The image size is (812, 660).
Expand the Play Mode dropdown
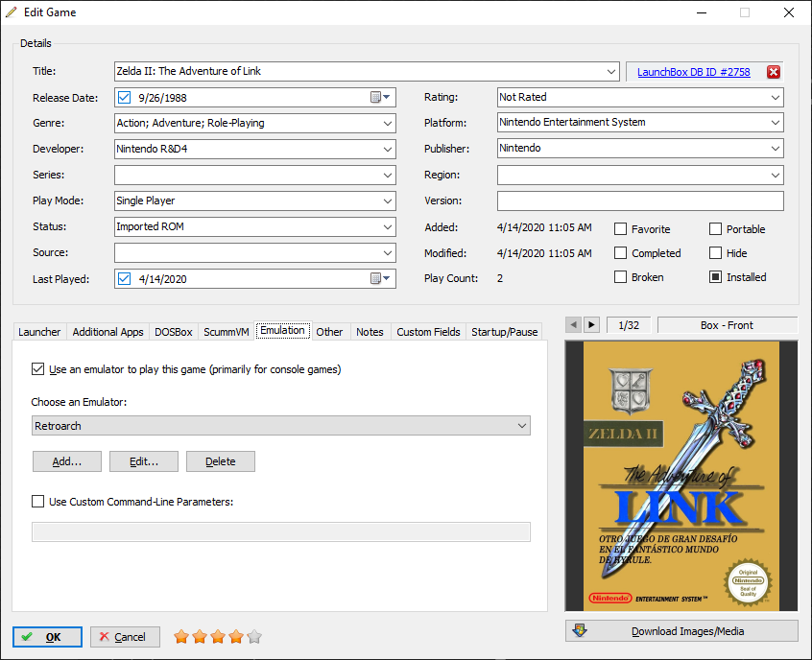point(388,200)
